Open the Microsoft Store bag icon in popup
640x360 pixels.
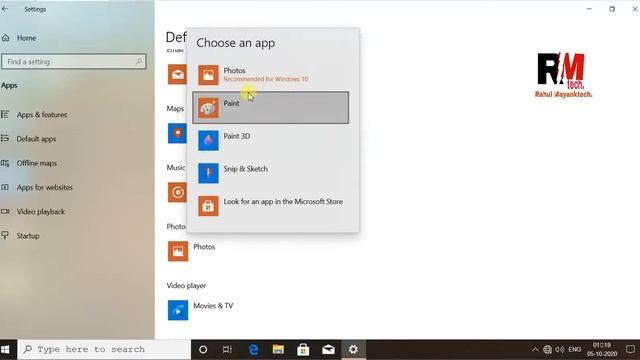point(208,206)
